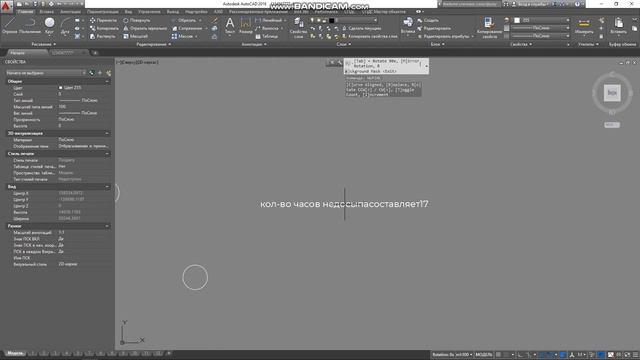Viewport: 640px width, 360px height.
Task: Open the 'Ничего не выбрано' selection dropdown
Action: click(46, 73)
